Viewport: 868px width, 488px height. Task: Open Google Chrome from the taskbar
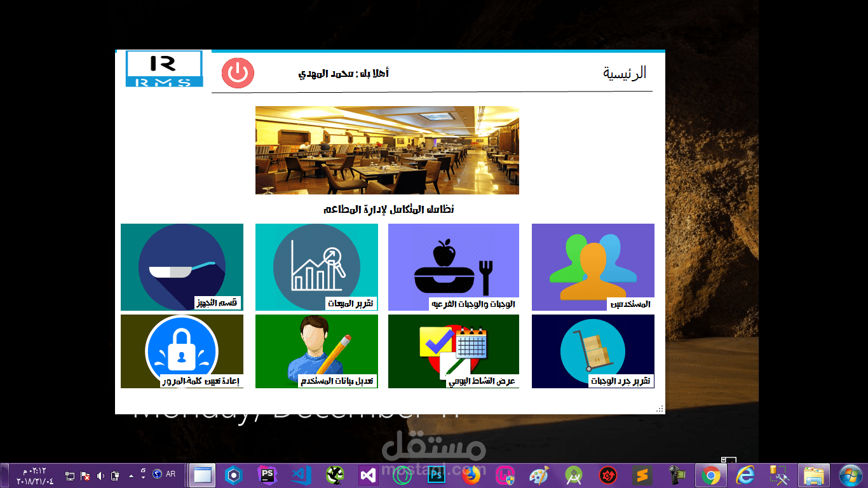point(710,475)
